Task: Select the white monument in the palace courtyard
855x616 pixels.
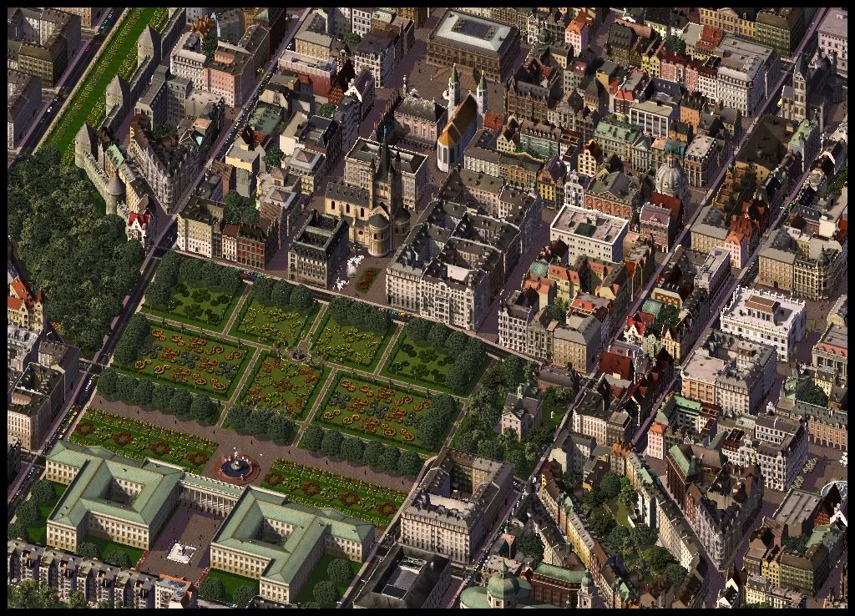Action: (x=181, y=553)
